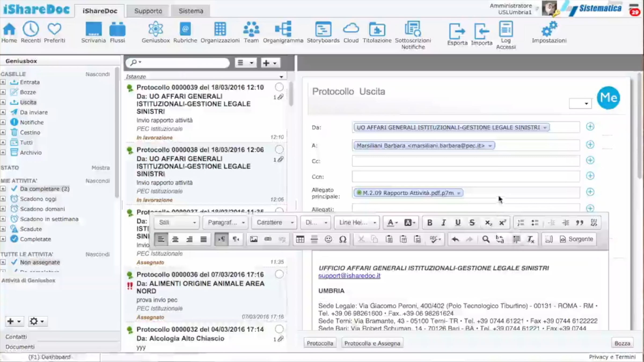Insert a table using editor table icon

click(300, 239)
